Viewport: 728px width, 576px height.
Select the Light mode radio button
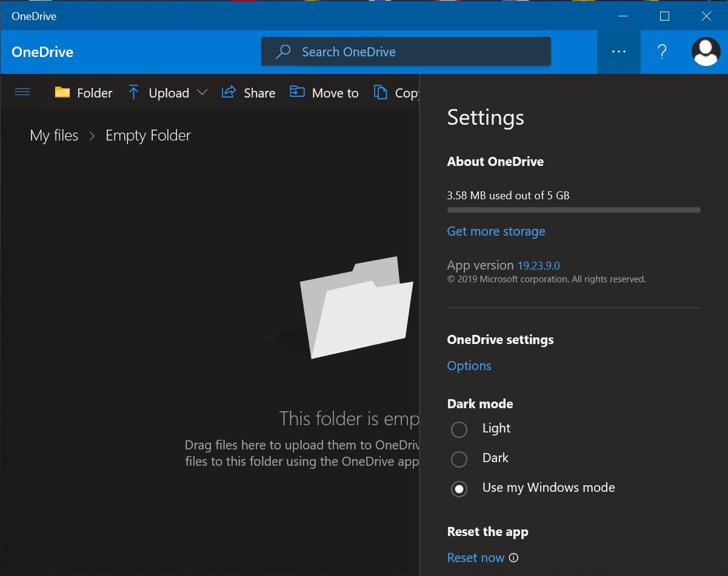(459, 429)
